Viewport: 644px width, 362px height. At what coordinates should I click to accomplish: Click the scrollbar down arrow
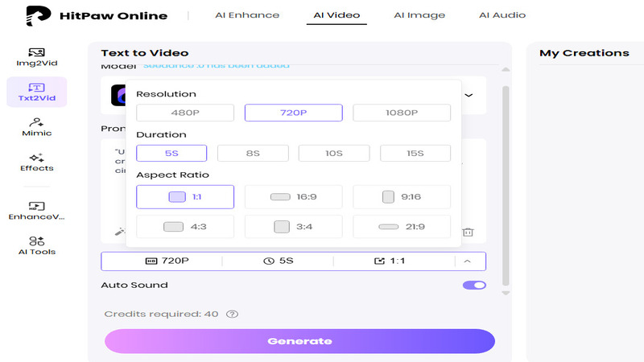(506, 293)
